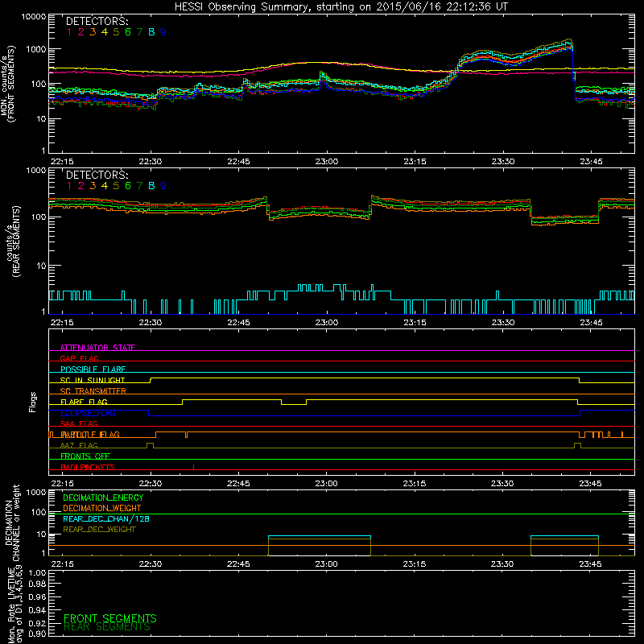Select blue detector 9 in the rear segments legend
The image size is (644, 644).
(x=163, y=186)
